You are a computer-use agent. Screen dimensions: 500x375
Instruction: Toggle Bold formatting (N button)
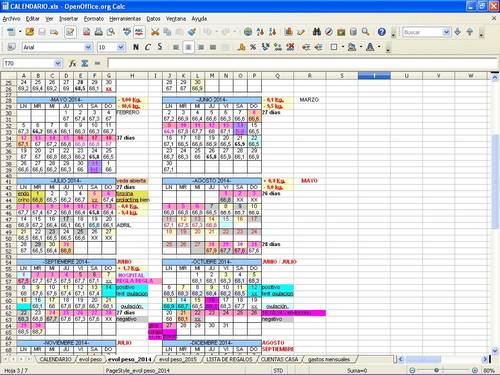tap(136, 47)
